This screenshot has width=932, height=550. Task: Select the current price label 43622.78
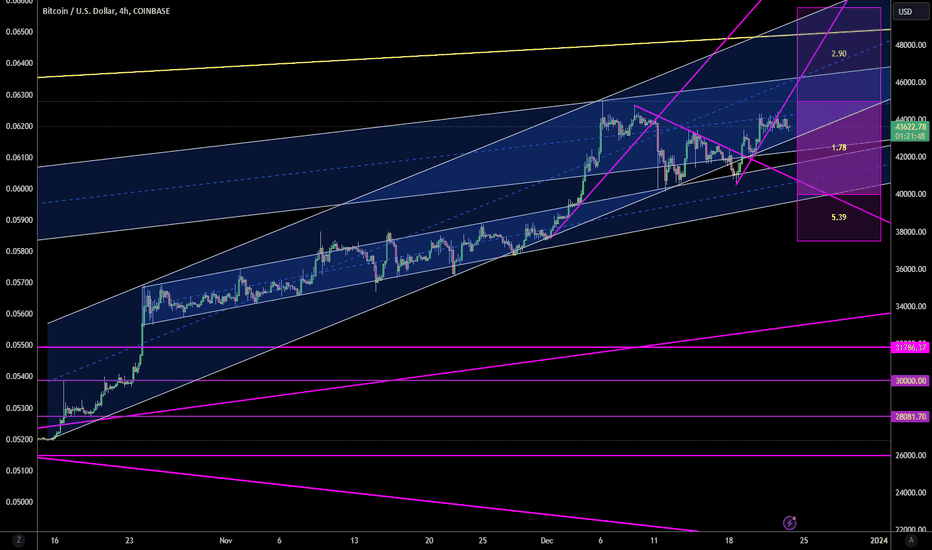click(910, 127)
